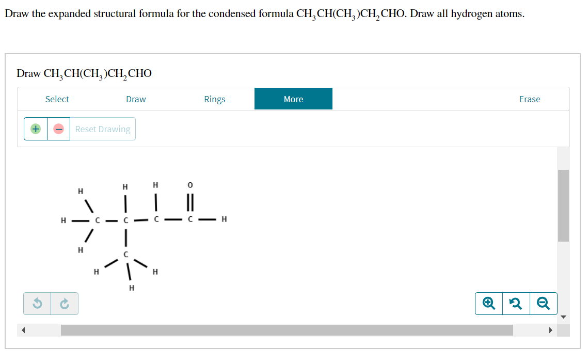The image size is (588, 364).
Task: Click the zoom out magnifier icon
Action: tap(543, 304)
